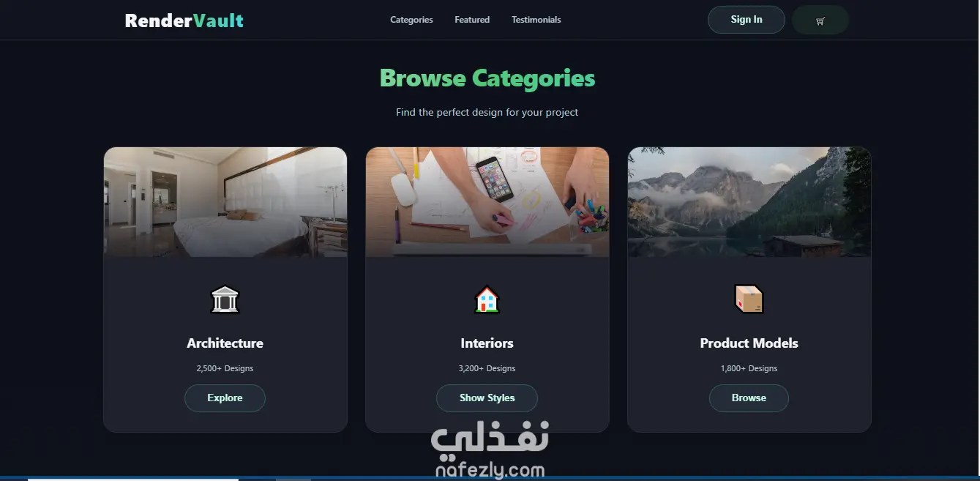The width and height of the screenshot is (980, 481).
Task: Open the shopping cart icon
Action: 820,20
